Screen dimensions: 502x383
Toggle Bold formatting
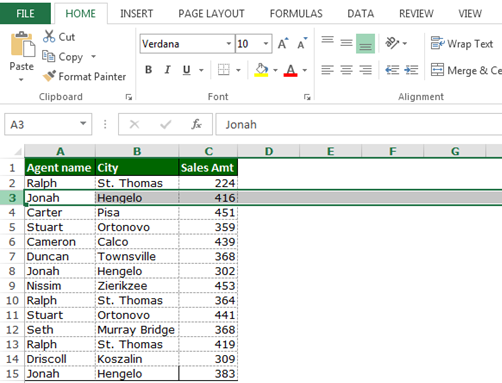149,70
